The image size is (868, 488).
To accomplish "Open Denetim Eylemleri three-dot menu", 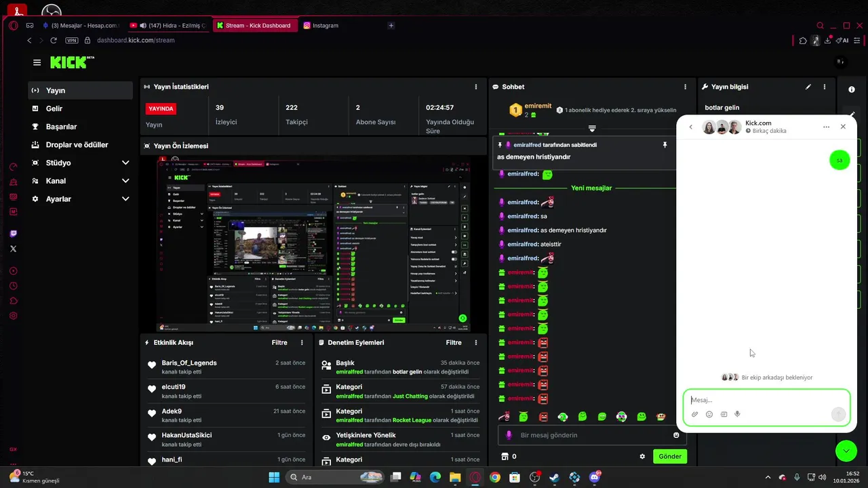I will pyautogui.click(x=476, y=343).
